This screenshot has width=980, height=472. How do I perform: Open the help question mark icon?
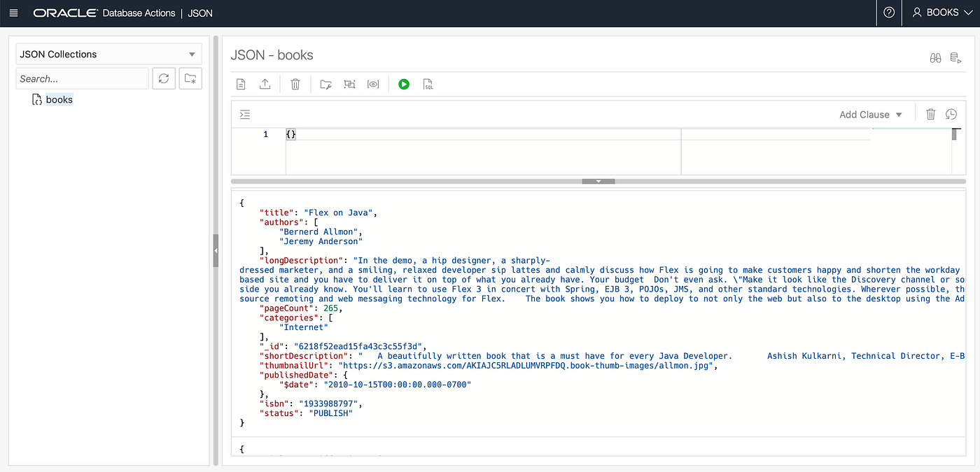coord(889,13)
